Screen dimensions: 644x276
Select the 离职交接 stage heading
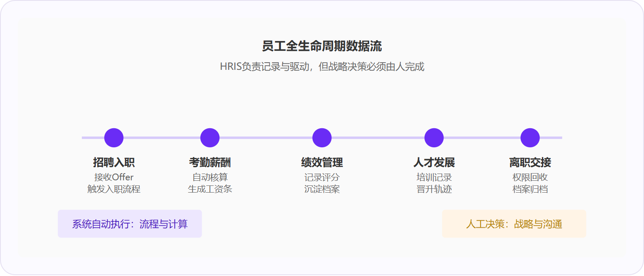[530, 162]
